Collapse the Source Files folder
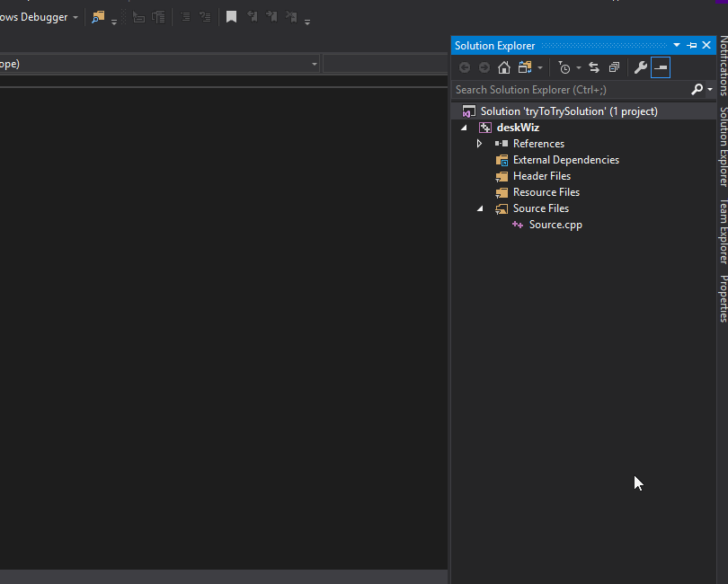728x584 pixels. click(480, 208)
